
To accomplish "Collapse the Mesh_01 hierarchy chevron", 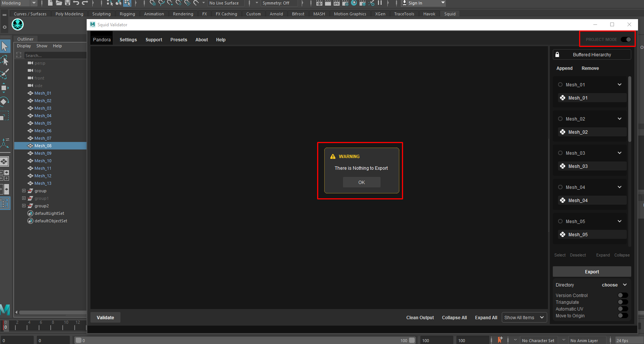I will point(620,84).
